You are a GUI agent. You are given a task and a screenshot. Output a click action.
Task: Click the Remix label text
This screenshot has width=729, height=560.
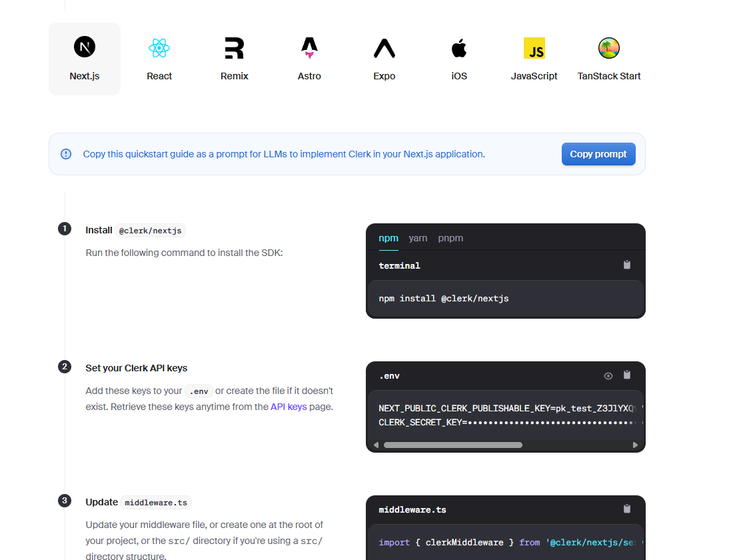point(235,76)
